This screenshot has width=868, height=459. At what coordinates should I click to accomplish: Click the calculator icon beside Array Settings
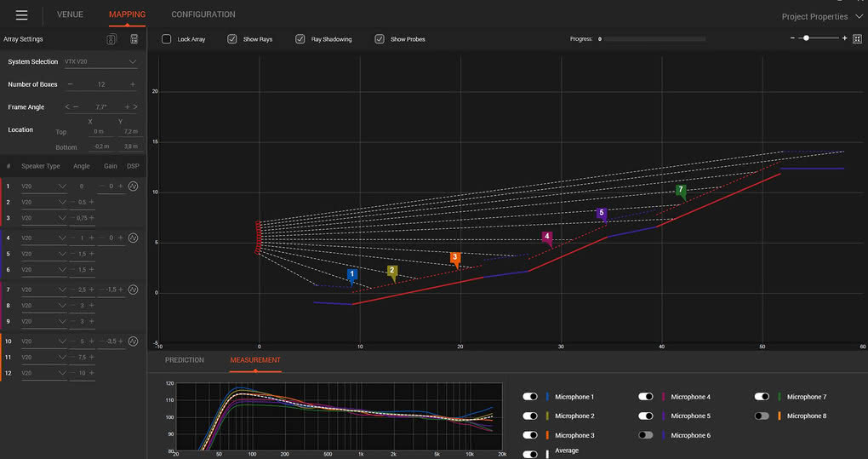[134, 39]
